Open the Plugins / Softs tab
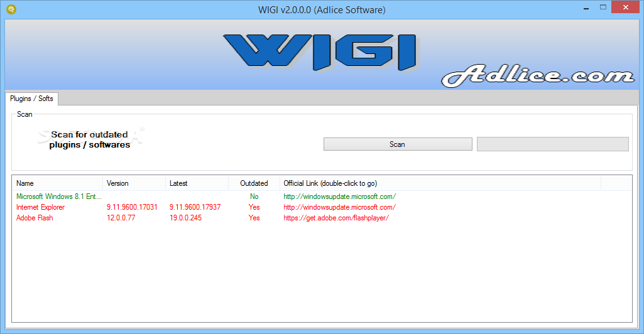The height and width of the screenshot is (334, 644). coord(31,99)
